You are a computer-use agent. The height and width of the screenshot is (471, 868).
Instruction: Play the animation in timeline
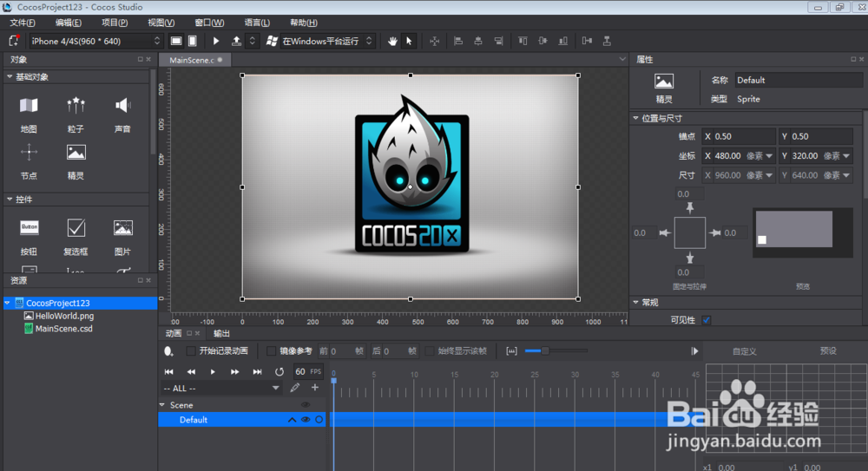point(213,372)
